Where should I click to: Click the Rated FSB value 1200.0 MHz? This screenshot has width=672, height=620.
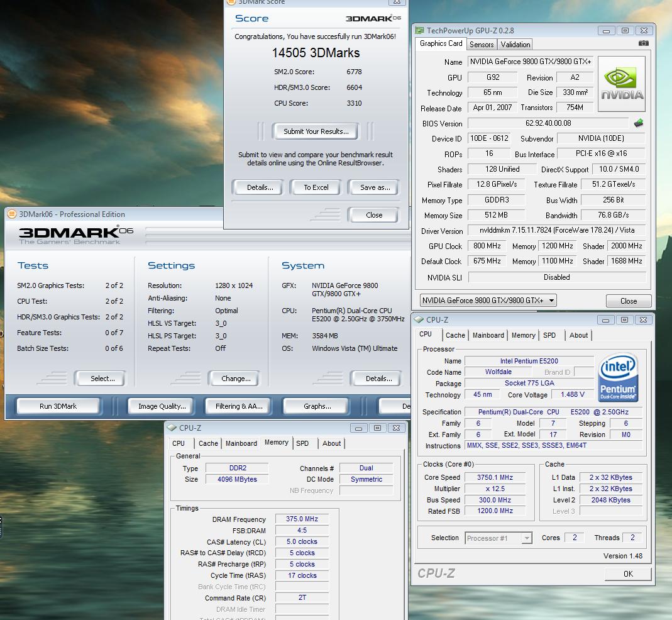(x=495, y=511)
